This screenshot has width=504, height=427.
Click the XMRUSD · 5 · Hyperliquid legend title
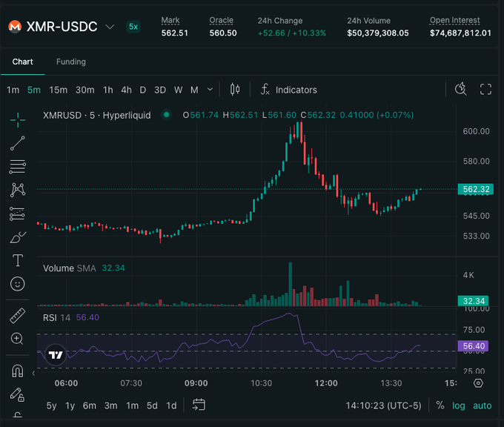[97, 115]
